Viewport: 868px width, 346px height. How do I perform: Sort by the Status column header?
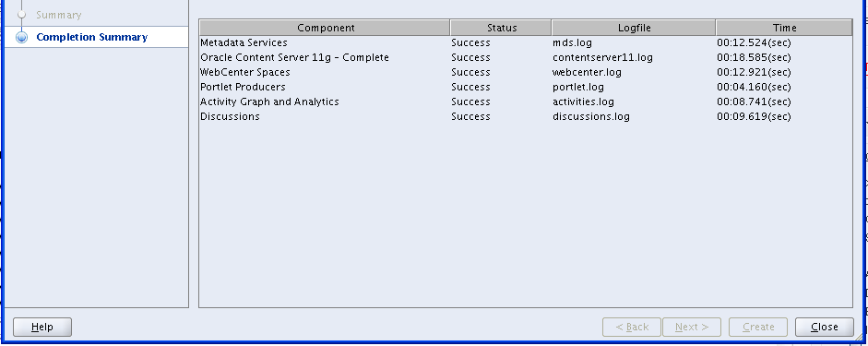501,28
